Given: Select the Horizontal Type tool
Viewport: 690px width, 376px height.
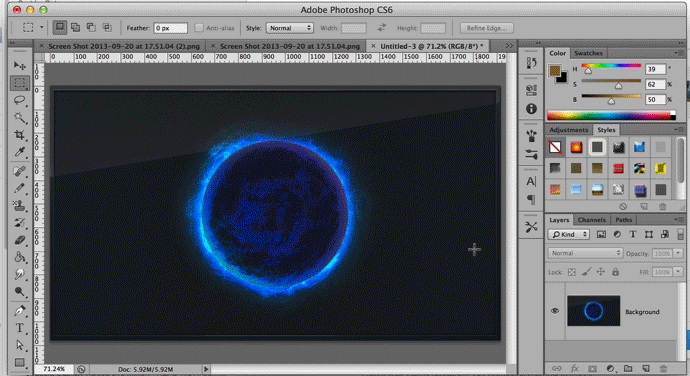Looking at the screenshot, I should pos(19,328).
